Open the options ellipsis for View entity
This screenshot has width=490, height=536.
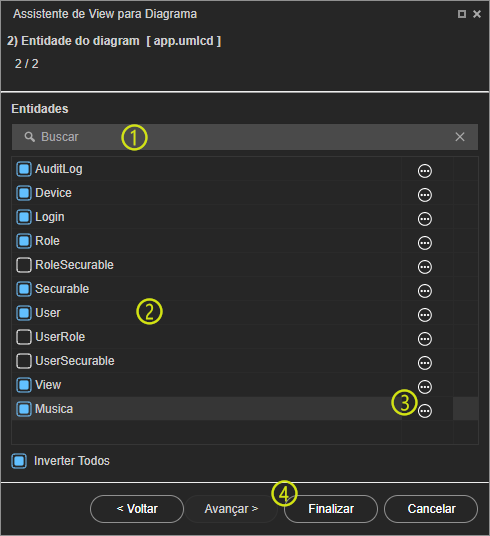425,387
